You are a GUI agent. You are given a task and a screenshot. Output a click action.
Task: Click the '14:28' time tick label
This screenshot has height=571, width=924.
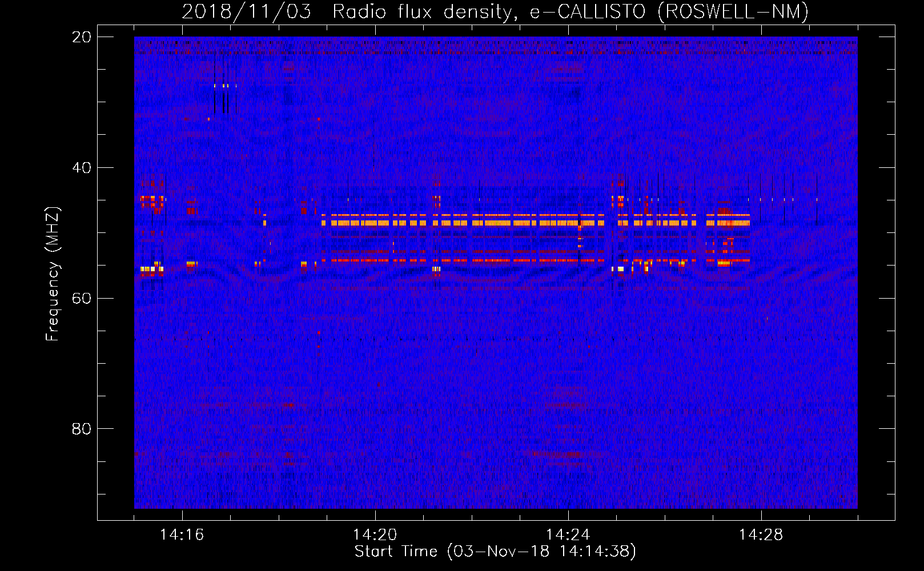761,534
